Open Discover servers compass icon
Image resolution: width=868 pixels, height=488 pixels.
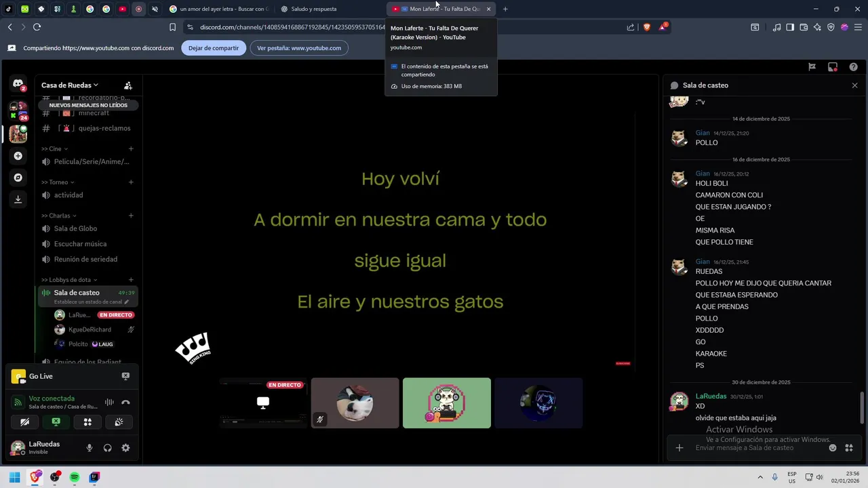click(x=18, y=178)
